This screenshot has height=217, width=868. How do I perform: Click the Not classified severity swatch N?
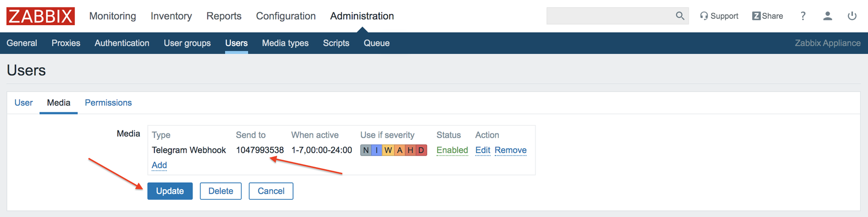(366, 150)
